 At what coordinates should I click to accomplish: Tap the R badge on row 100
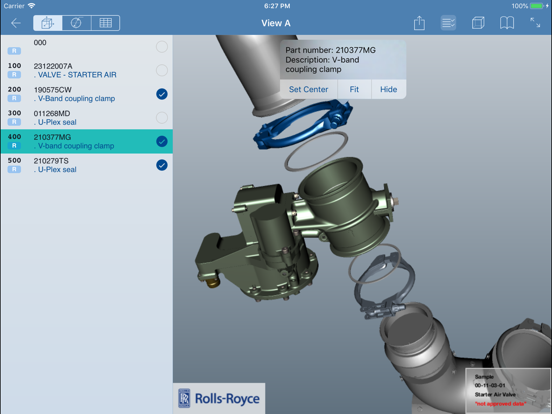[x=14, y=75]
